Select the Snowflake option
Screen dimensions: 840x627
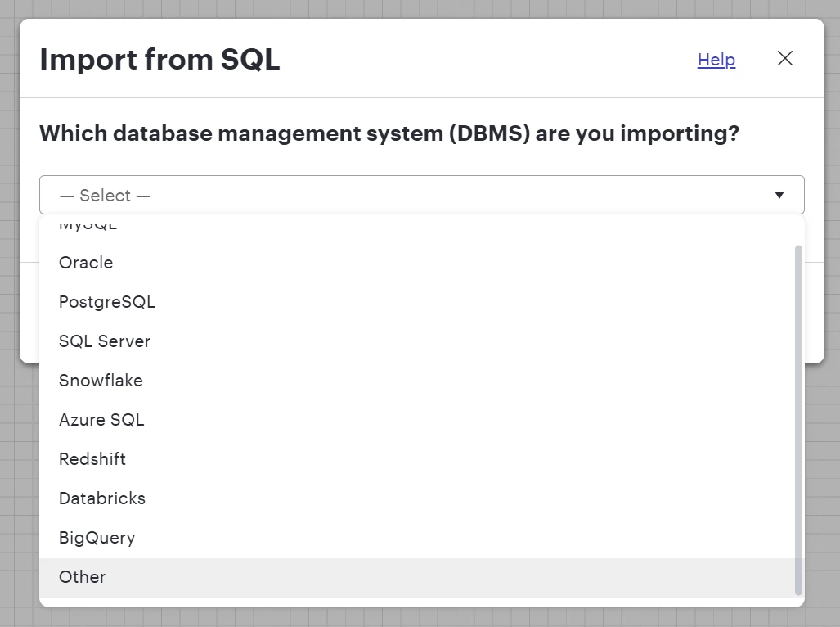tap(101, 381)
